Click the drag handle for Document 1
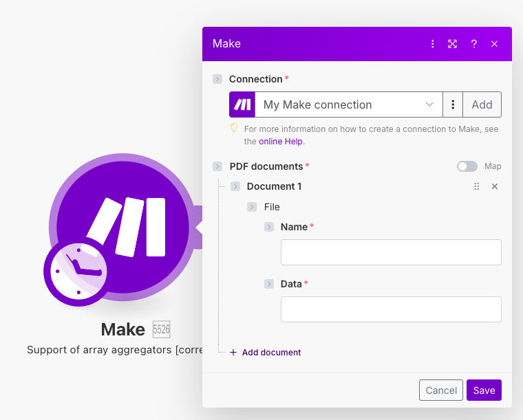This screenshot has width=523, height=420. point(476,186)
